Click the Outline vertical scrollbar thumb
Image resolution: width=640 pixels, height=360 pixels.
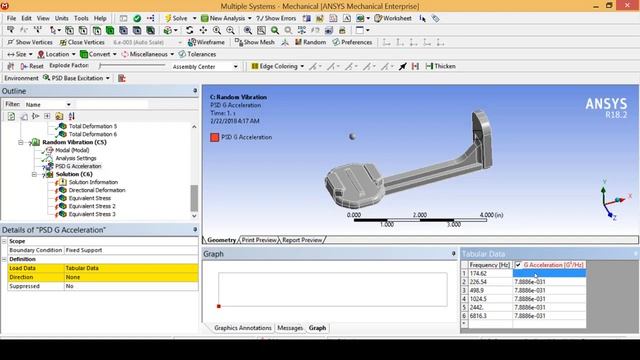click(194, 198)
